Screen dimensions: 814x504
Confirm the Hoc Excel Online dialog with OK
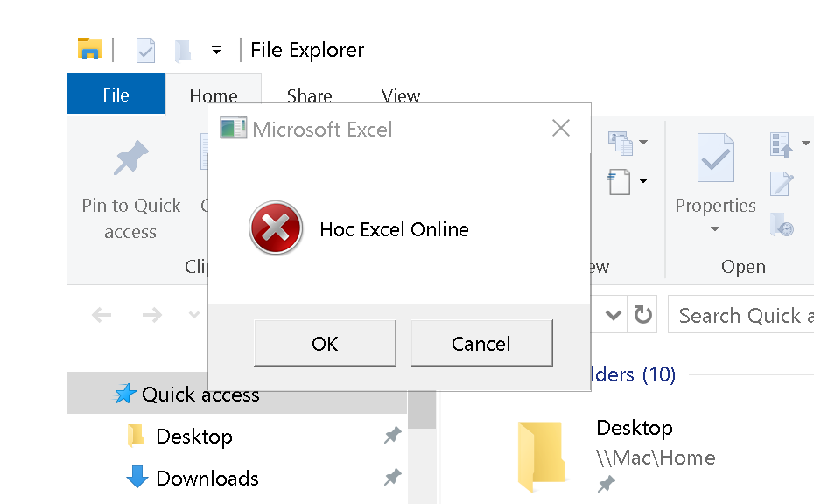325,343
